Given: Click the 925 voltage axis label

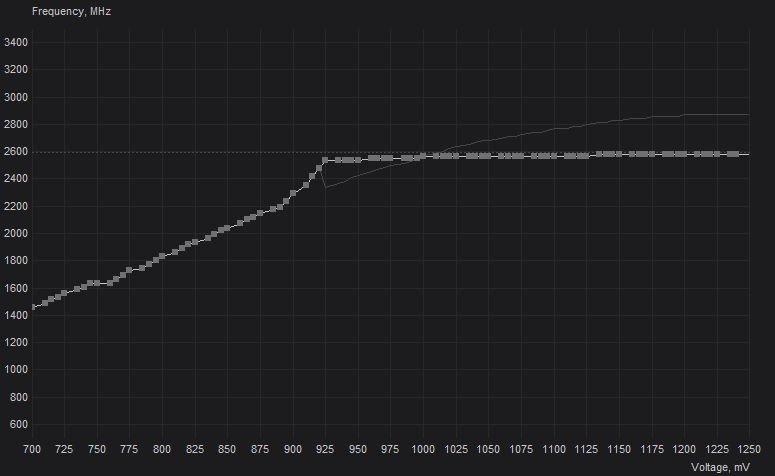Looking at the screenshot, I should pyautogui.click(x=325, y=449).
